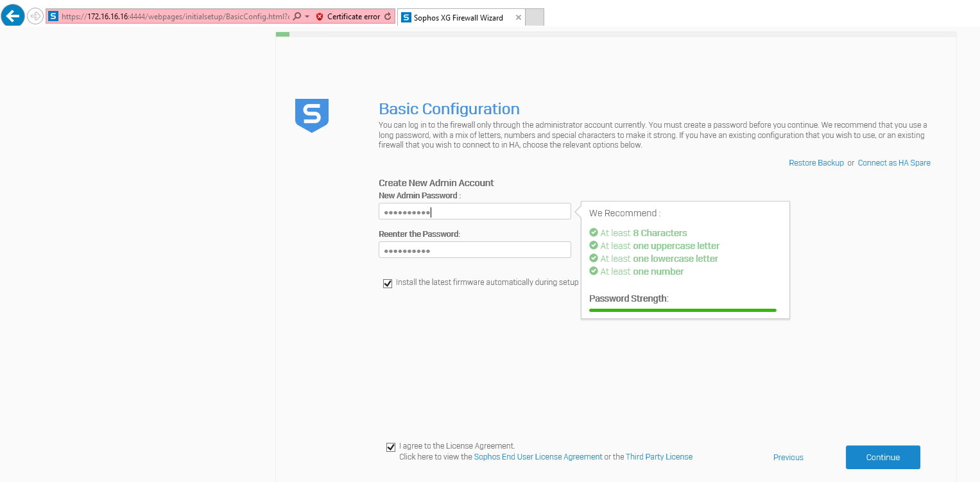Click the Sophos favicon in address bar
Viewport: 980px width, 482px height.
click(x=53, y=17)
